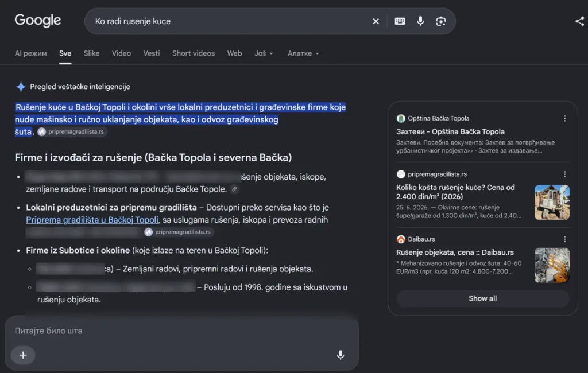Click the Pregled veštačke inteligencije heading

tap(80, 87)
